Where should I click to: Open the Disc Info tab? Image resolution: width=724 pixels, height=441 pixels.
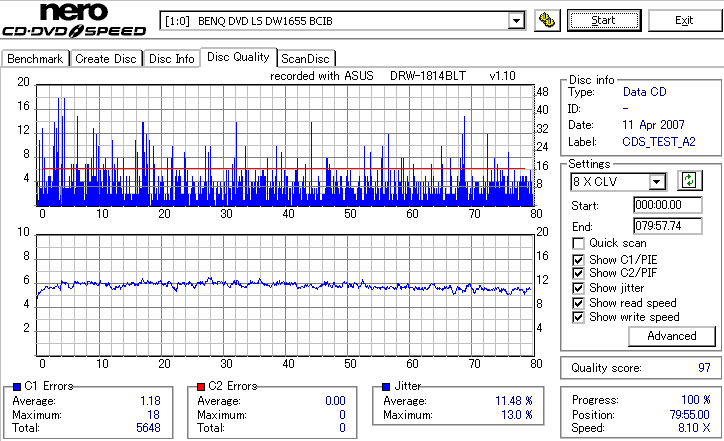pyautogui.click(x=171, y=59)
